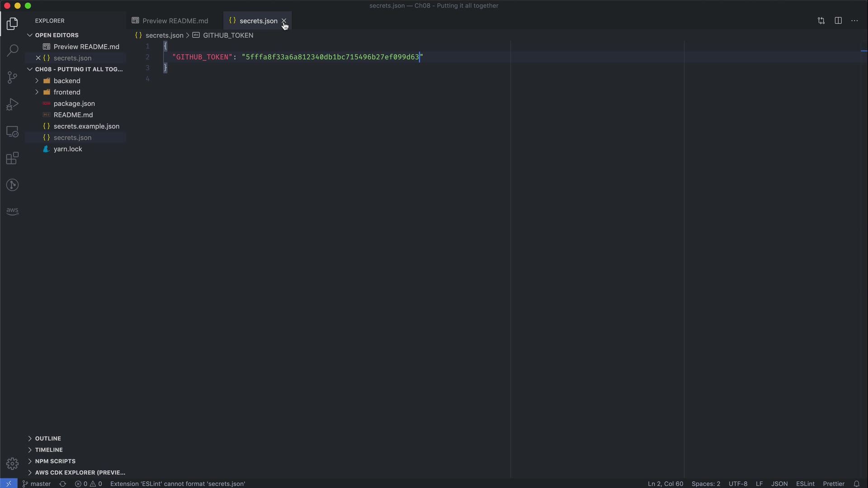Open the Manage settings gear
Image resolution: width=868 pixels, height=488 pixels.
[12, 464]
